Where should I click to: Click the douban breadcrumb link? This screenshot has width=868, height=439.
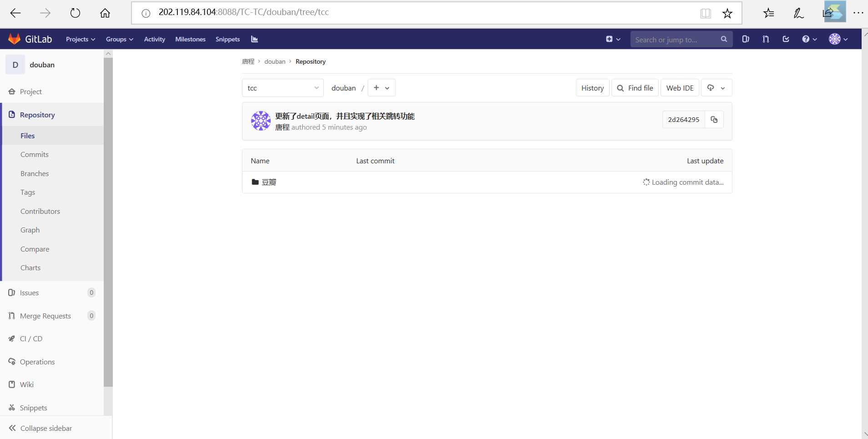pos(275,61)
